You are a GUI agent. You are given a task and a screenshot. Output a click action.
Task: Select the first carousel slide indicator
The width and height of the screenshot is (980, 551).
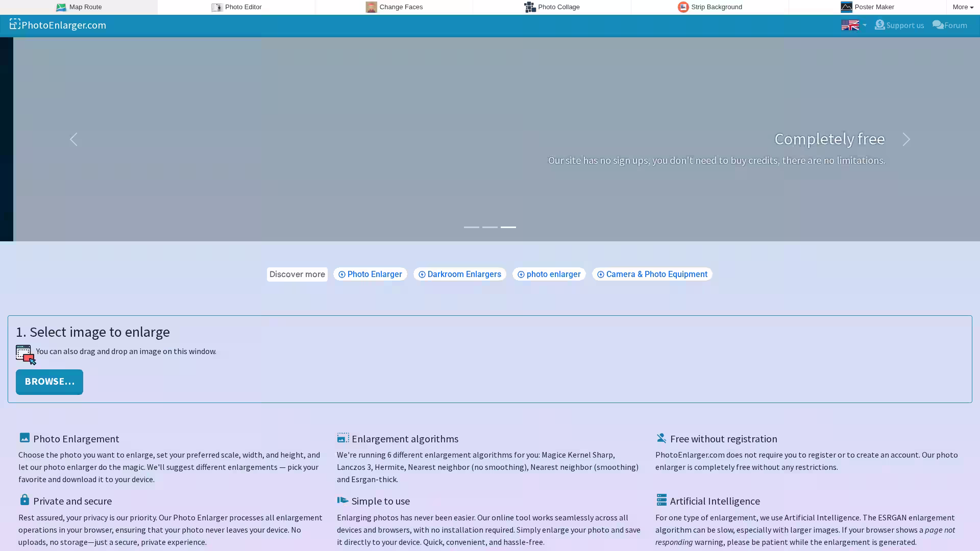(471, 227)
